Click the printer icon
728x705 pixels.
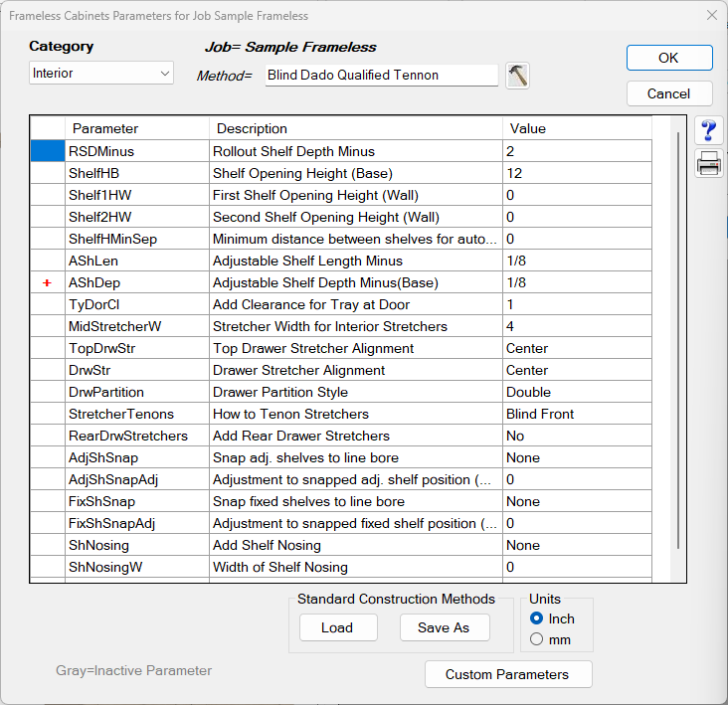709,165
